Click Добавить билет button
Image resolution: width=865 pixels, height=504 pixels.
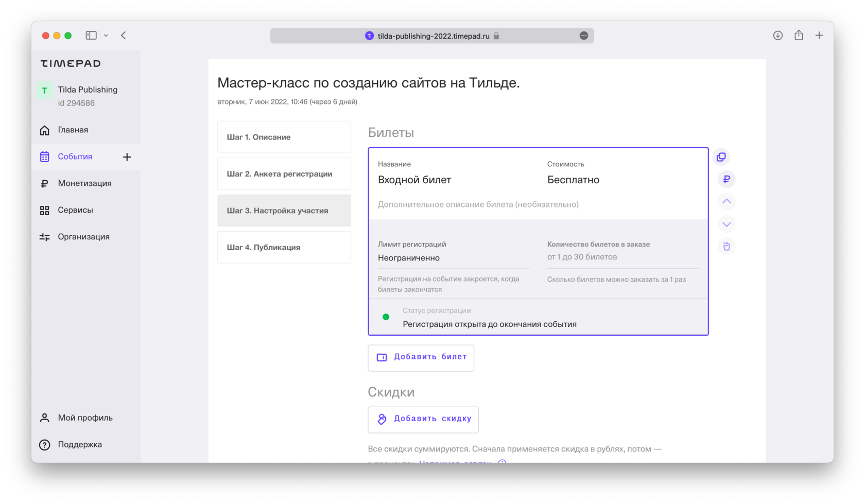[x=421, y=358]
